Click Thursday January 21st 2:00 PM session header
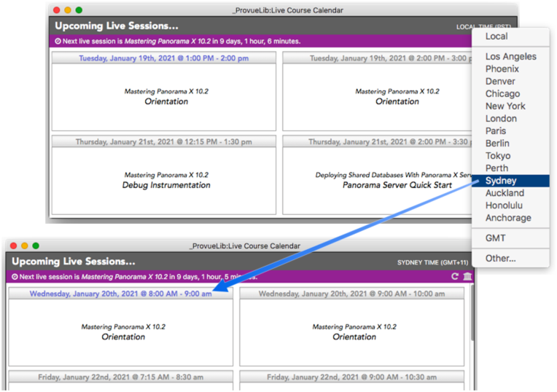The image size is (557, 392). click(x=377, y=141)
